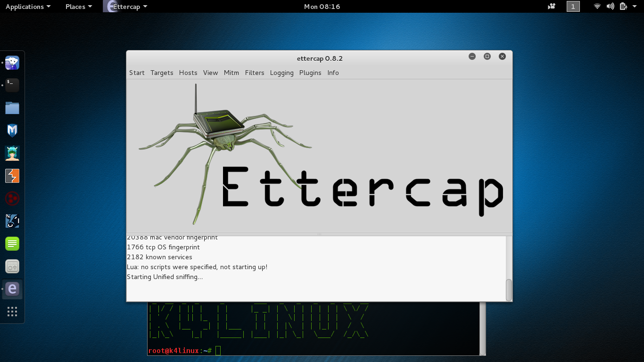Open the Mitm menu
This screenshot has height=362, width=644.
[231, 73]
